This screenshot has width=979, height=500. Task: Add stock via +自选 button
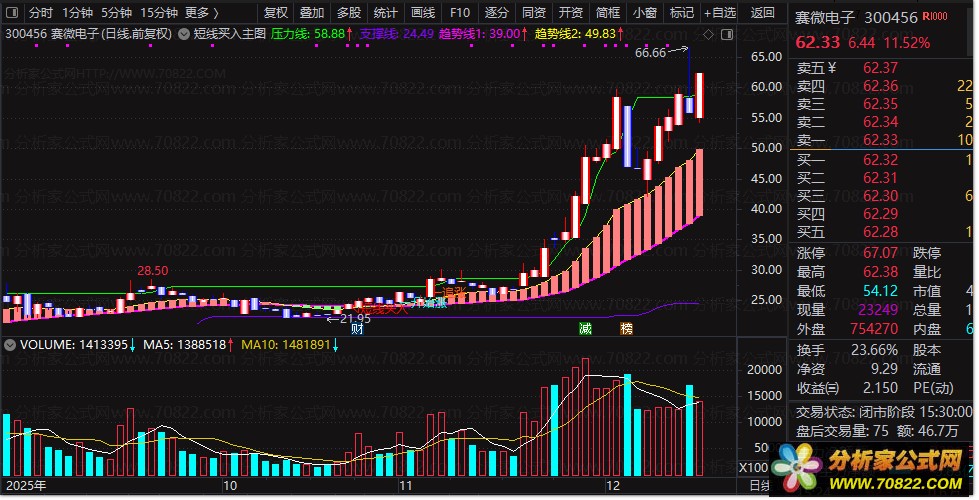(720, 12)
